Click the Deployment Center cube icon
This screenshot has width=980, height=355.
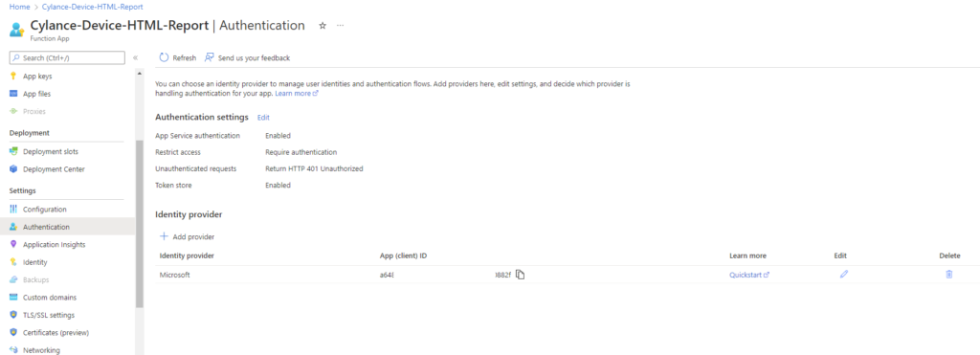click(13, 168)
